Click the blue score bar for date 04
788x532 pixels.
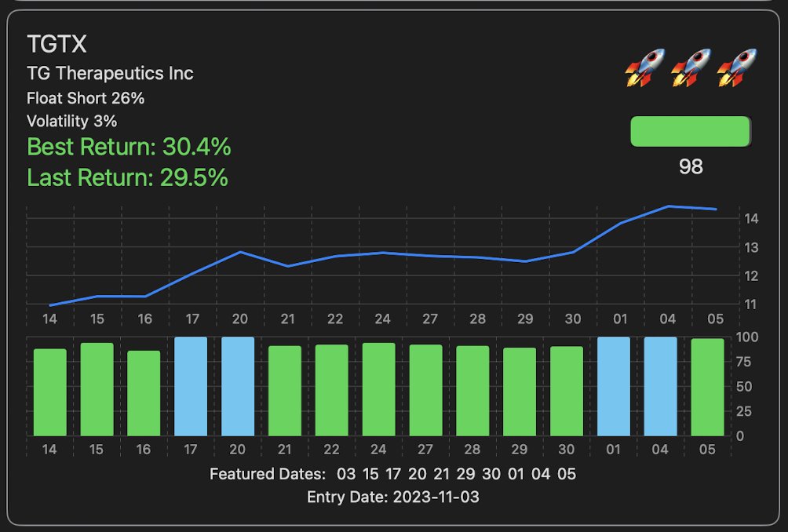coord(661,386)
